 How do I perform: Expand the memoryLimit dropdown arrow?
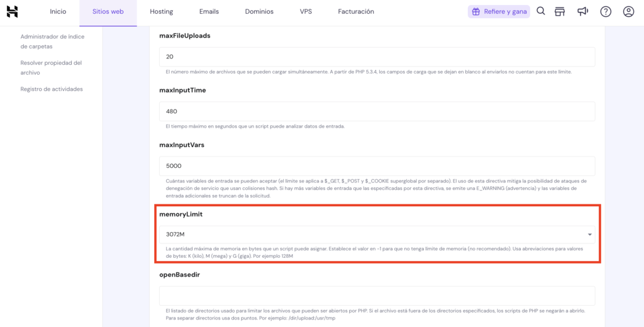(x=589, y=235)
